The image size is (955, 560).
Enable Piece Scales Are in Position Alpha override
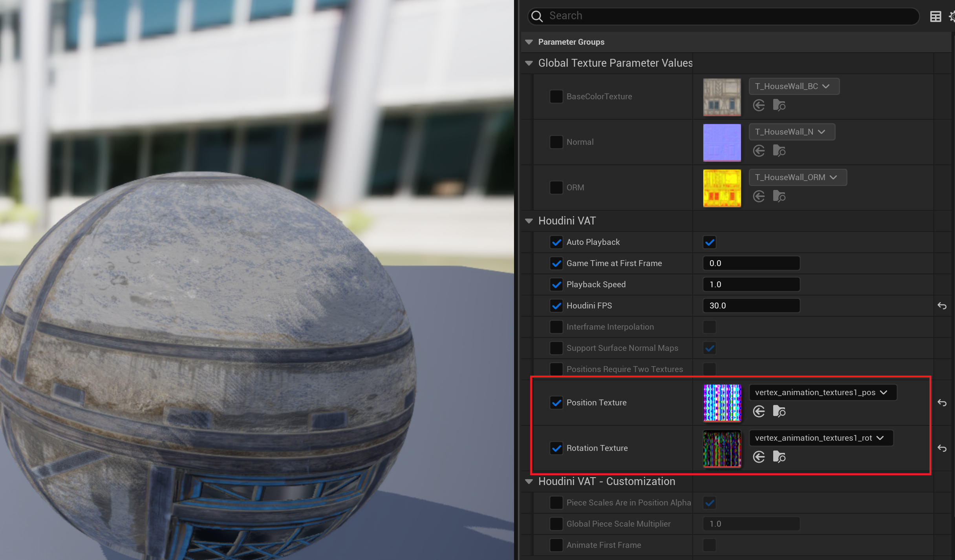click(556, 503)
